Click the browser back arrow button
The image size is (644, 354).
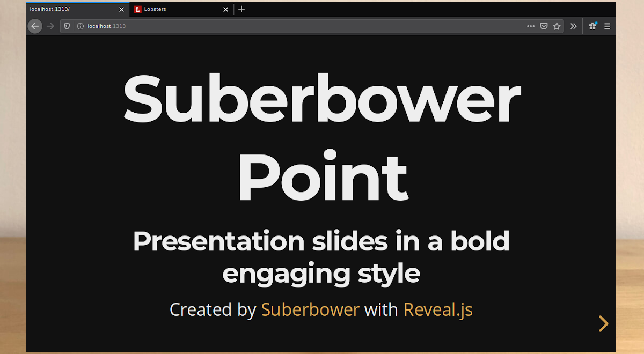pos(35,26)
